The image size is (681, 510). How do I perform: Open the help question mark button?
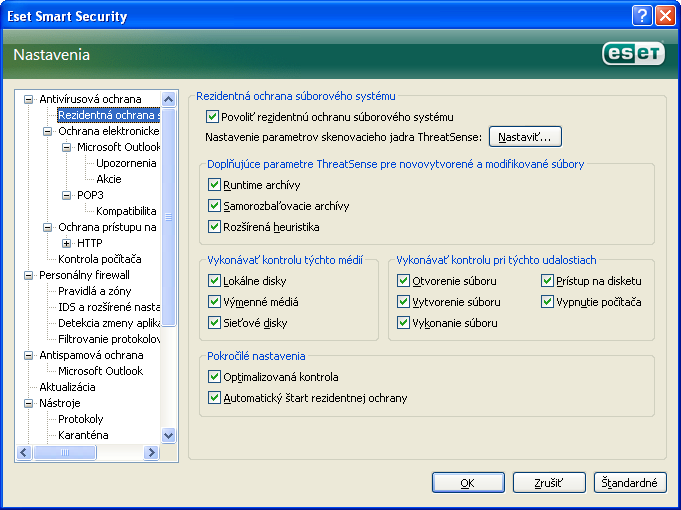642,16
